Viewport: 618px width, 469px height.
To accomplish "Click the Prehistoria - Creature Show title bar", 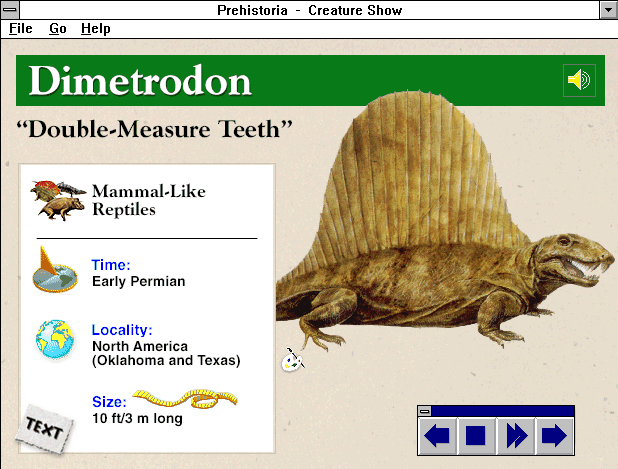I will (309, 10).
